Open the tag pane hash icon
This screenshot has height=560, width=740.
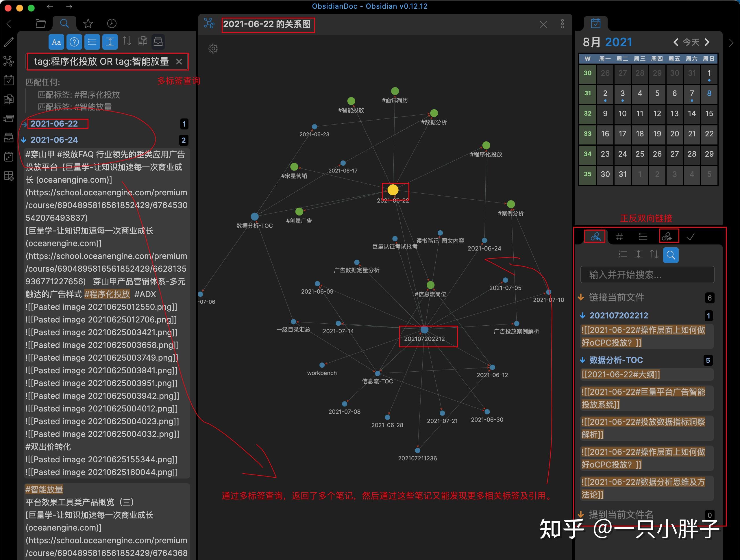619,237
